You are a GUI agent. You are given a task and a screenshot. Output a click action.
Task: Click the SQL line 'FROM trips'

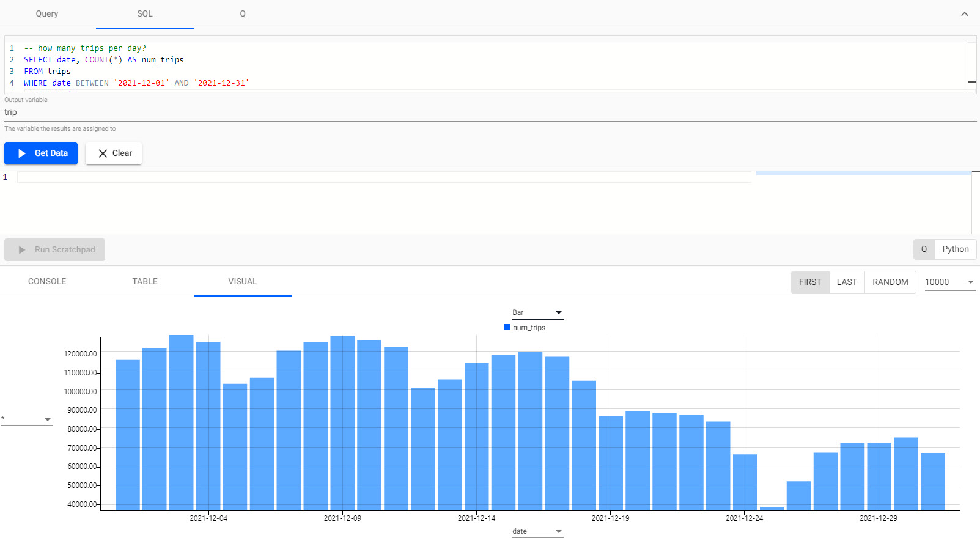[47, 72]
